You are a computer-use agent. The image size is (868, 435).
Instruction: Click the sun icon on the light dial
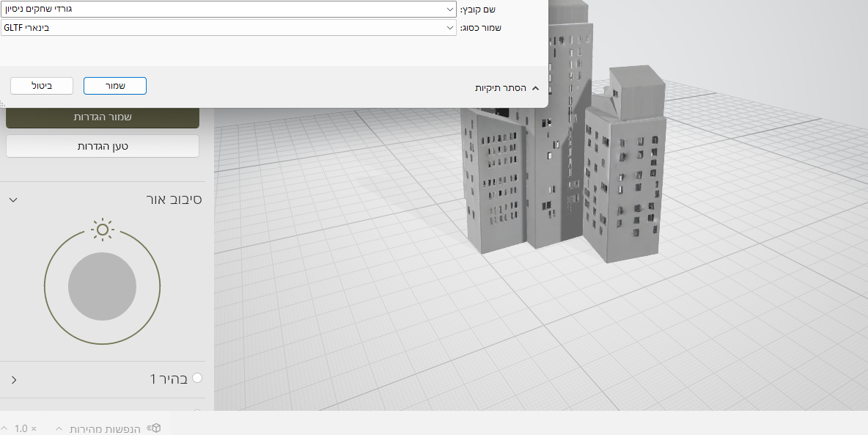103,230
